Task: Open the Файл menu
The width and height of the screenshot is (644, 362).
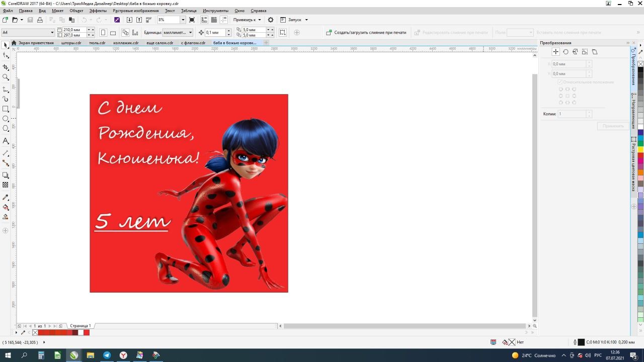Action: pos(8,11)
